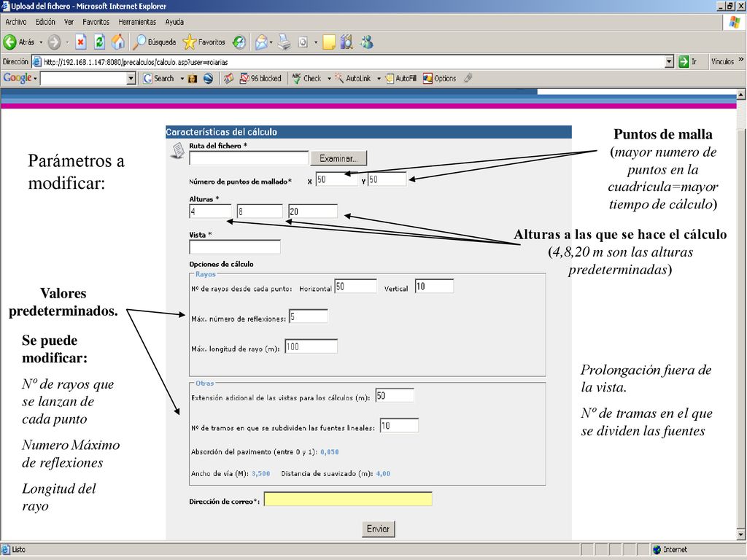747x560 pixels.
Task: Click the first Alturas field with 4
Action: [x=210, y=211]
